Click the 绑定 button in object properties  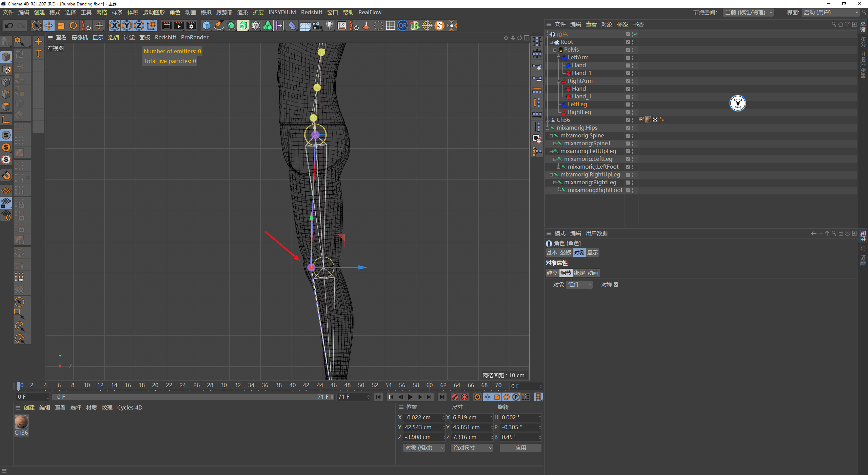pos(579,273)
